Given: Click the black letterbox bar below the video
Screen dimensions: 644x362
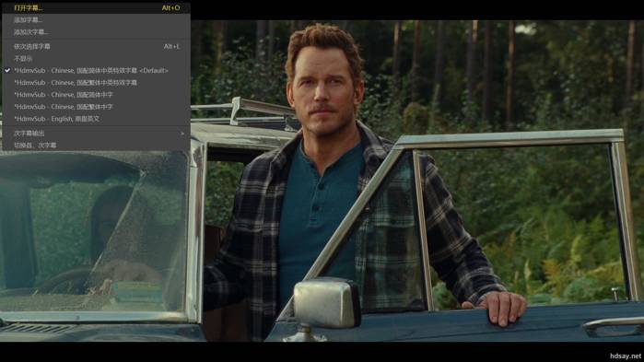Looking at the screenshot, I should tap(322, 352).
